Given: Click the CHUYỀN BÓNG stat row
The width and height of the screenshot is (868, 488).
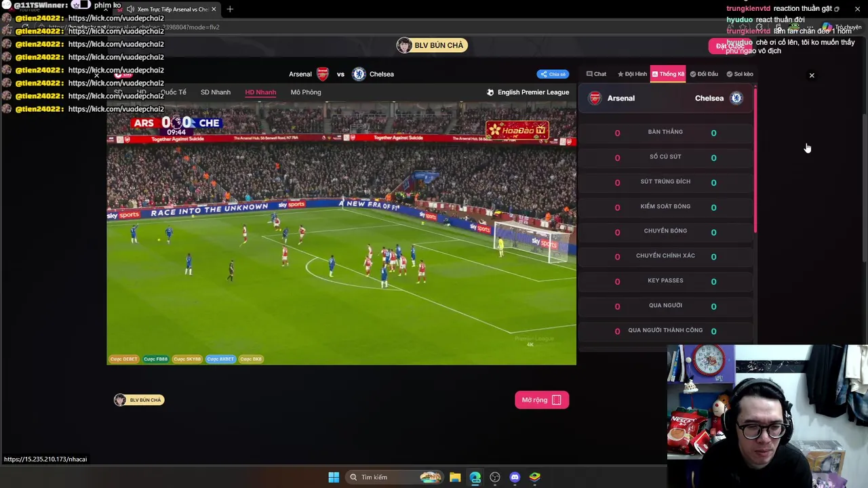Looking at the screenshot, I should coord(665,232).
